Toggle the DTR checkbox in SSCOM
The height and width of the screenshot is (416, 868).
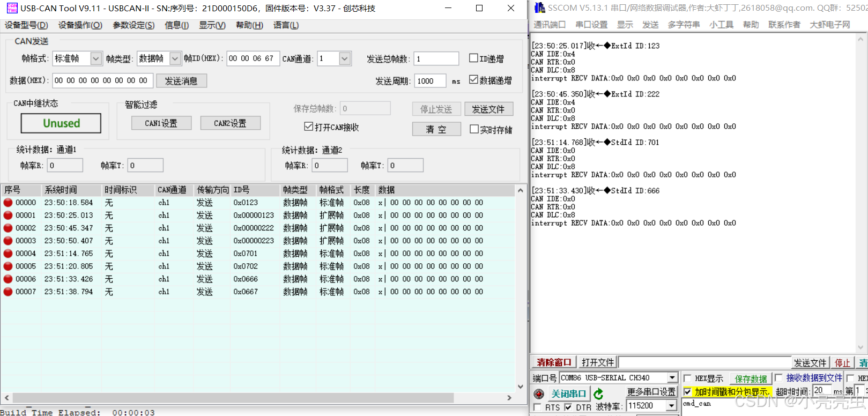click(568, 407)
